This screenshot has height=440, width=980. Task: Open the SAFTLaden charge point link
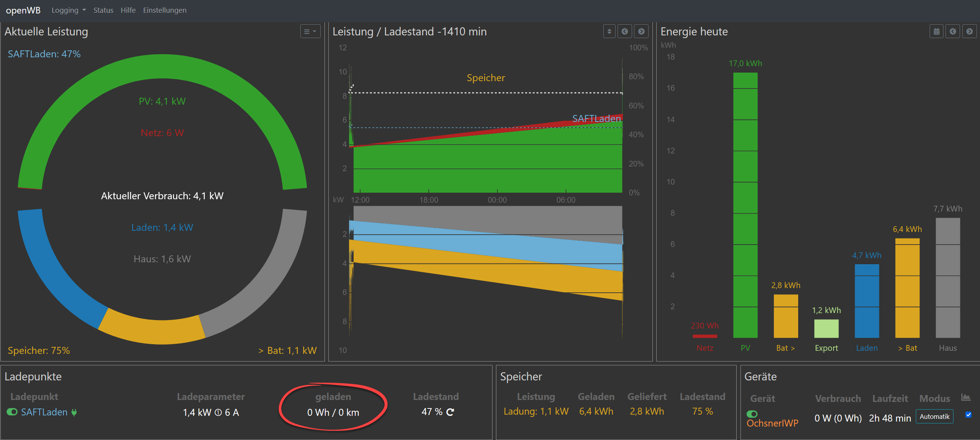pos(44,412)
